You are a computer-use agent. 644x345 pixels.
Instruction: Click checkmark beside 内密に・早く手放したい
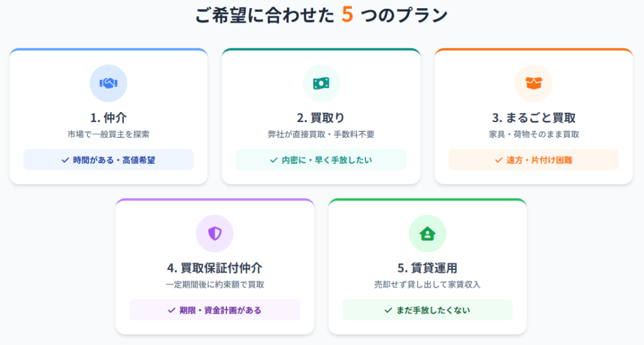tap(274, 160)
